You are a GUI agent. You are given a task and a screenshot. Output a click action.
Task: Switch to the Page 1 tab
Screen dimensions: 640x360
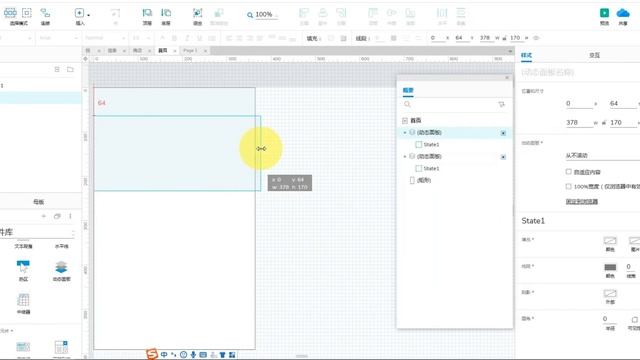coord(190,51)
